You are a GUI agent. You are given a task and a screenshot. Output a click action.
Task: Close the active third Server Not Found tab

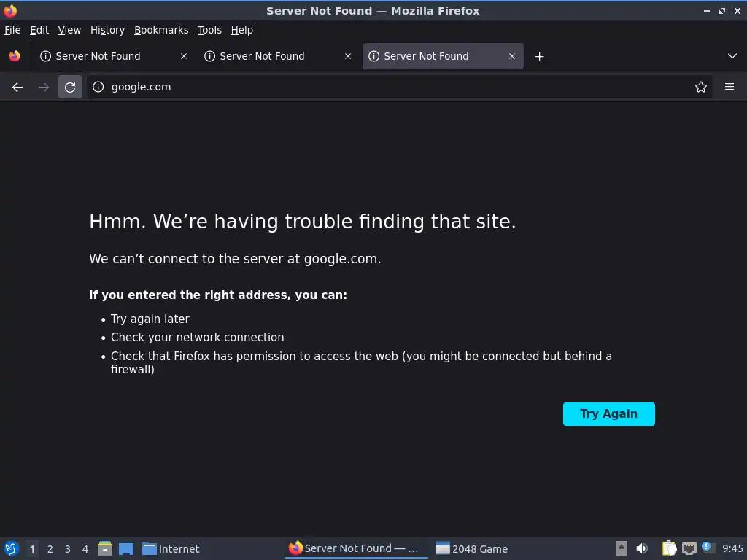tap(512, 56)
